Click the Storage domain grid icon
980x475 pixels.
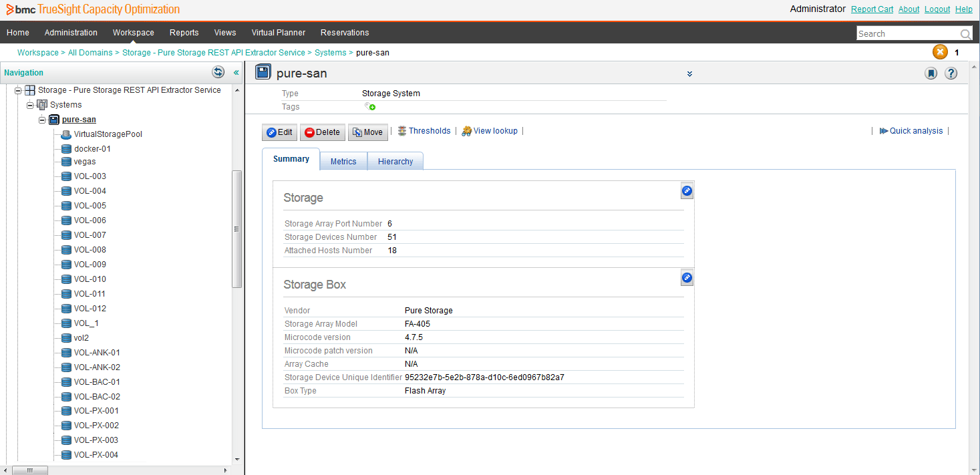(30, 90)
